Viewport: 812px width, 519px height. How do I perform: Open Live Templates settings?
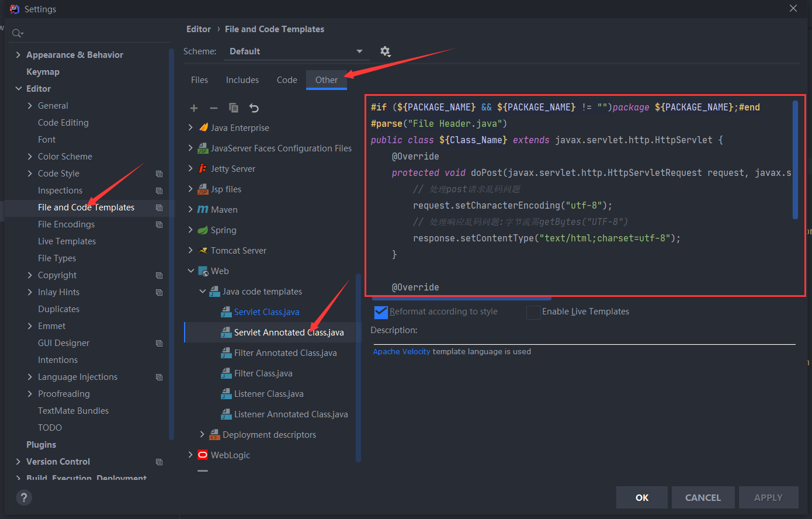click(x=67, y=241)
